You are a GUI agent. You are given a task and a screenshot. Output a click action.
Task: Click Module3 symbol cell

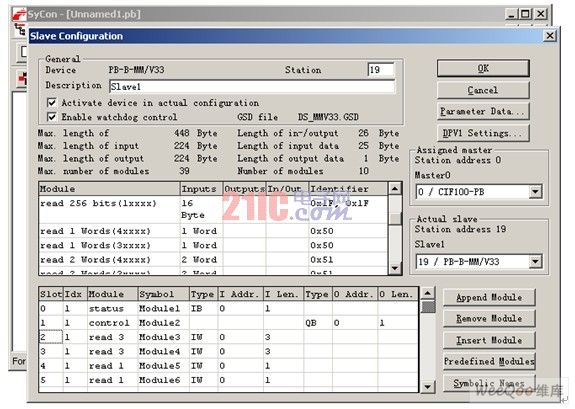click(x=163, y=337)
